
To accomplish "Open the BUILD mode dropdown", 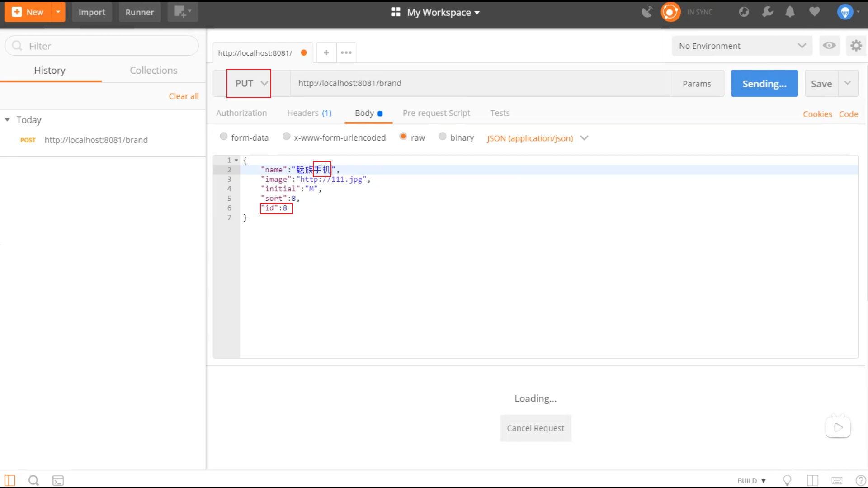I will point(752,481).
